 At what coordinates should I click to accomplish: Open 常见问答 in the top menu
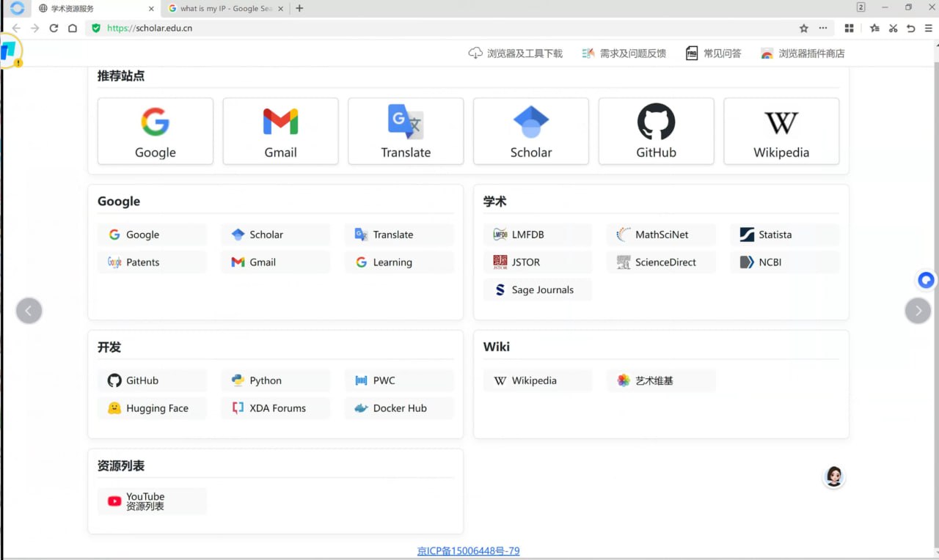(x=714, y=54)
